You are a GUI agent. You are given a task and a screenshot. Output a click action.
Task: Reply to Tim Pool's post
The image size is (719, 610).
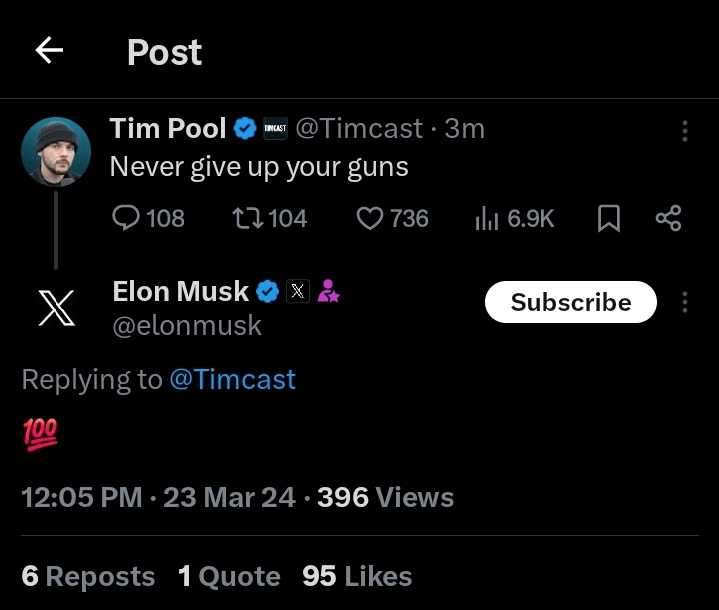(x=127, y=218)
